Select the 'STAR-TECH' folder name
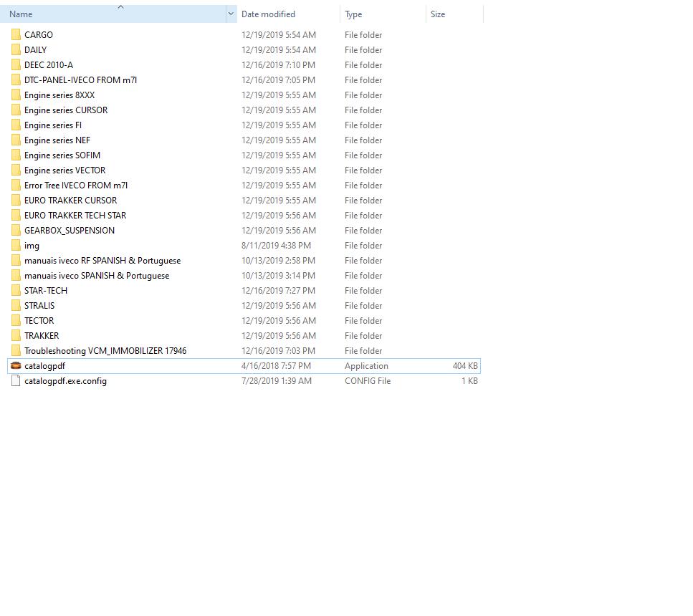693x616 pixels. pyautogui.click(x=46, y=290)
